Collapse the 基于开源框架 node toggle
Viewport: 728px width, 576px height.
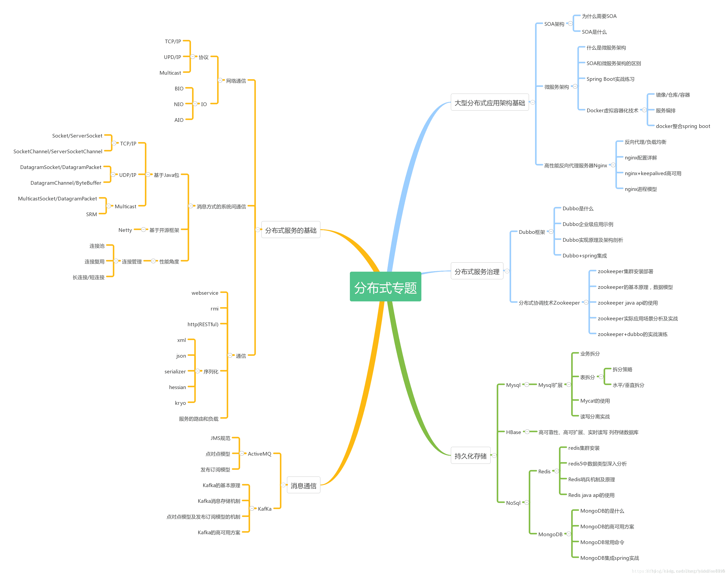click(x=143, y=230)
